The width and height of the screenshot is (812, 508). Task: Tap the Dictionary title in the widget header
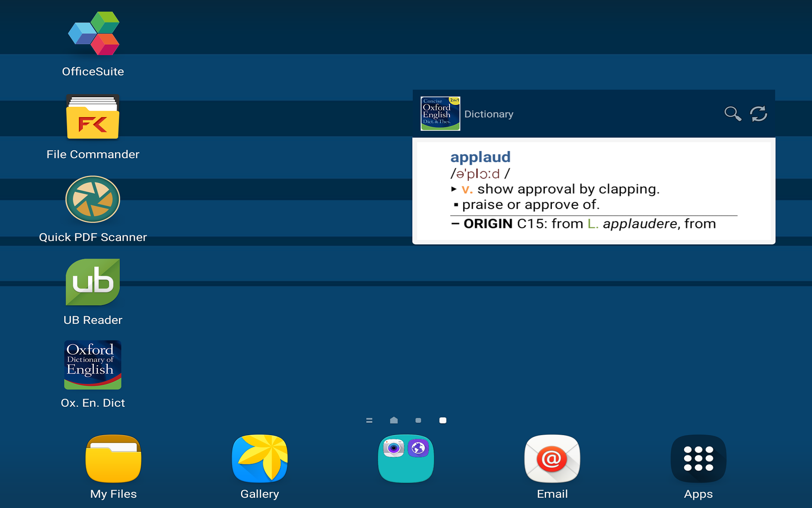(488, 114)
